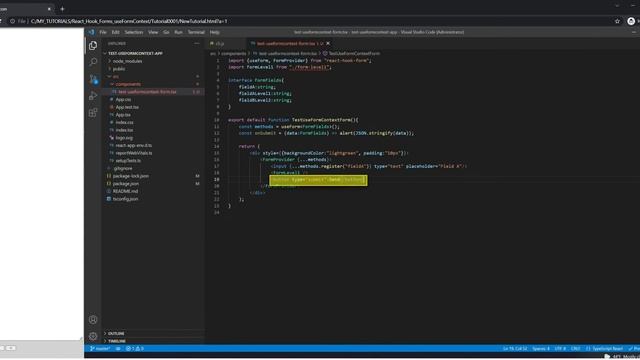Collapse the components folder
This screenshot has height=360, width=640.
pyautogui.click(x=128, y=84)
